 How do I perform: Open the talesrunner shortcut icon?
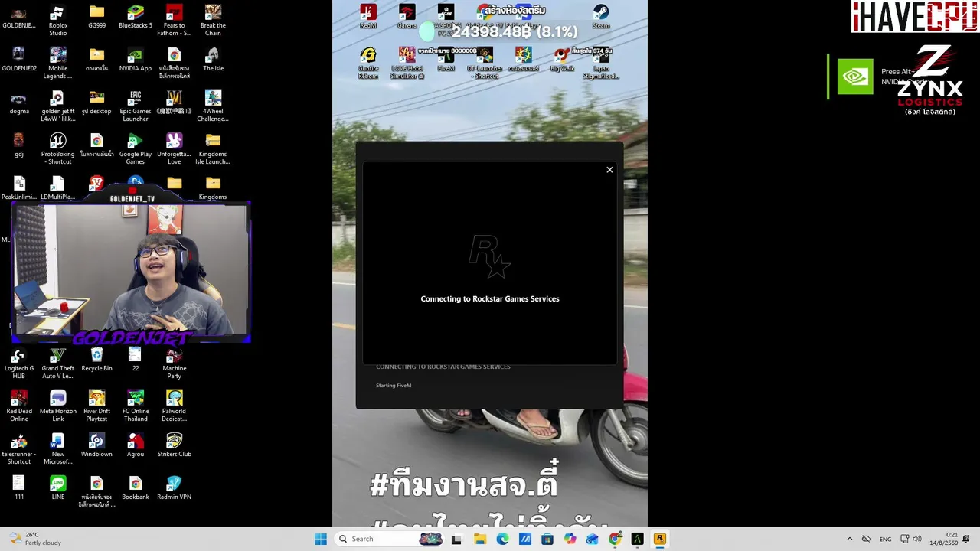click(x=19, y=449)
